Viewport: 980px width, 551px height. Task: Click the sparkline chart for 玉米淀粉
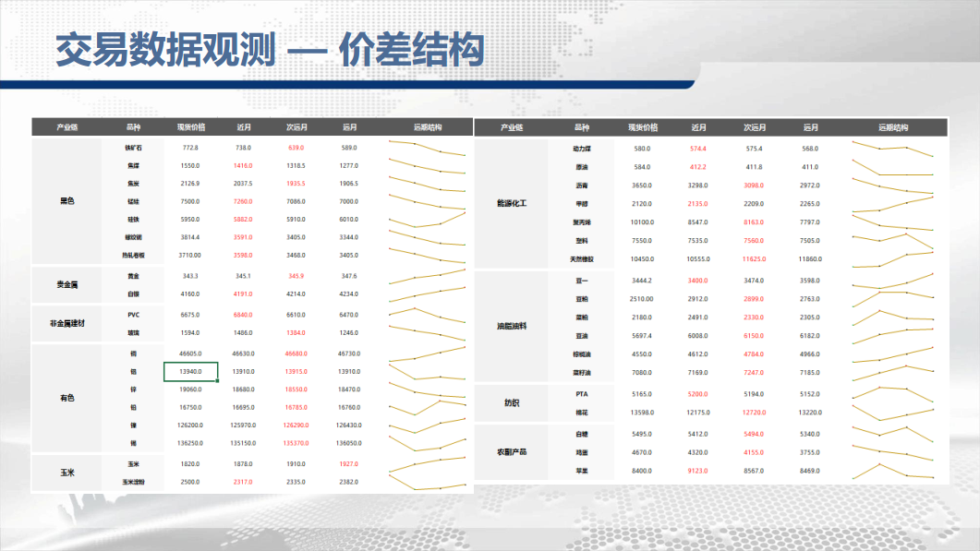click(x=427, y=483)
